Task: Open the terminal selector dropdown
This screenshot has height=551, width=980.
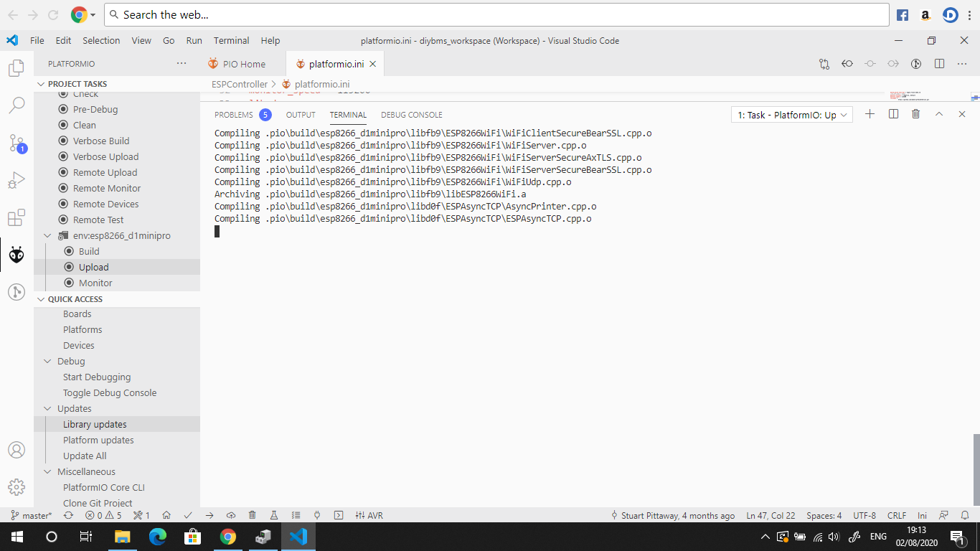Action: click(x=792, y=115)
